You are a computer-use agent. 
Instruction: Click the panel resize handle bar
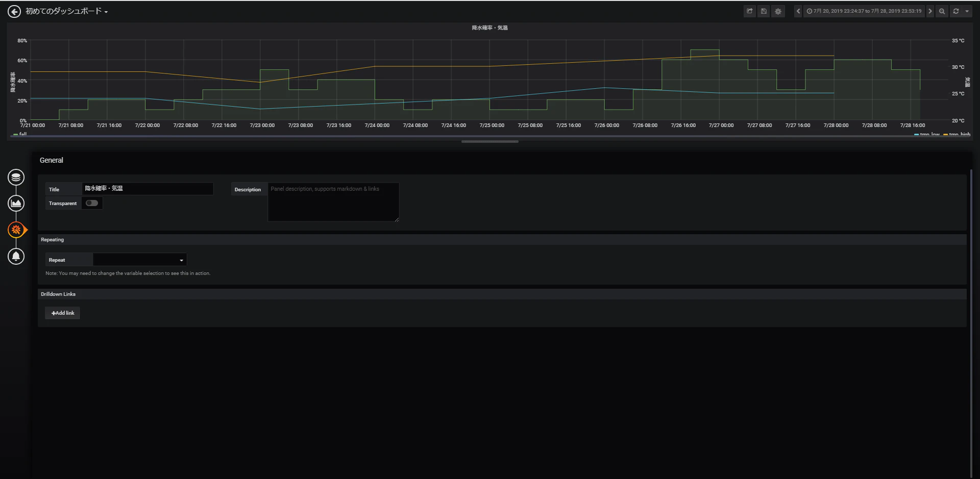[x=490, y=141]
